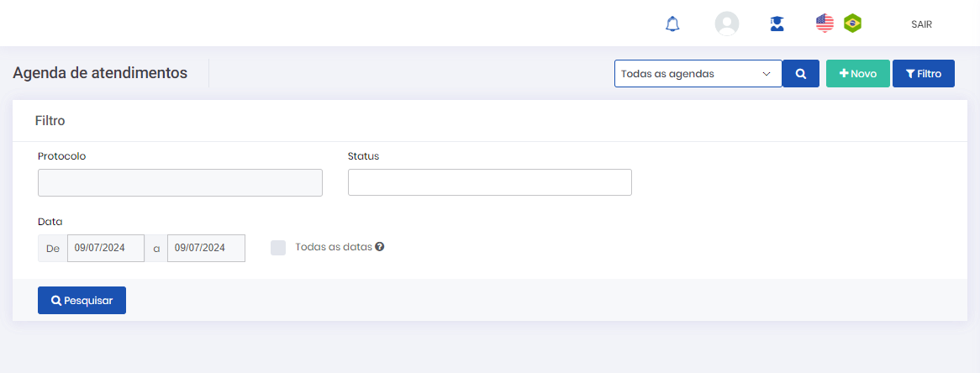
Task: Log out using the SAIR link
Action: click(x=921, y=24)
